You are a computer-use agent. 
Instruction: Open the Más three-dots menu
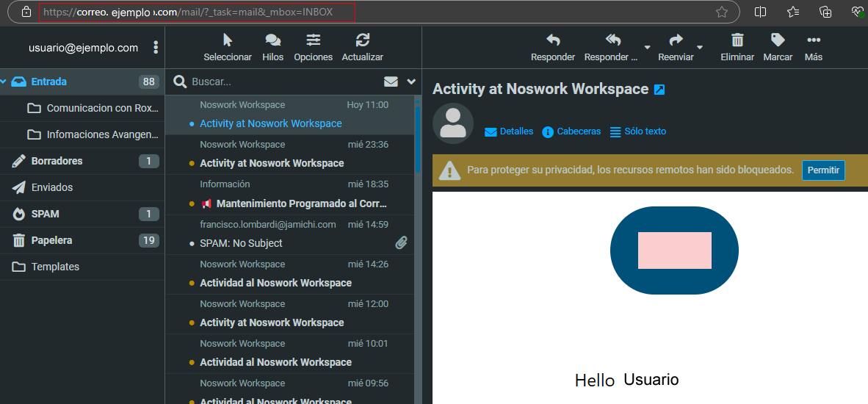[x=813, y=41]
